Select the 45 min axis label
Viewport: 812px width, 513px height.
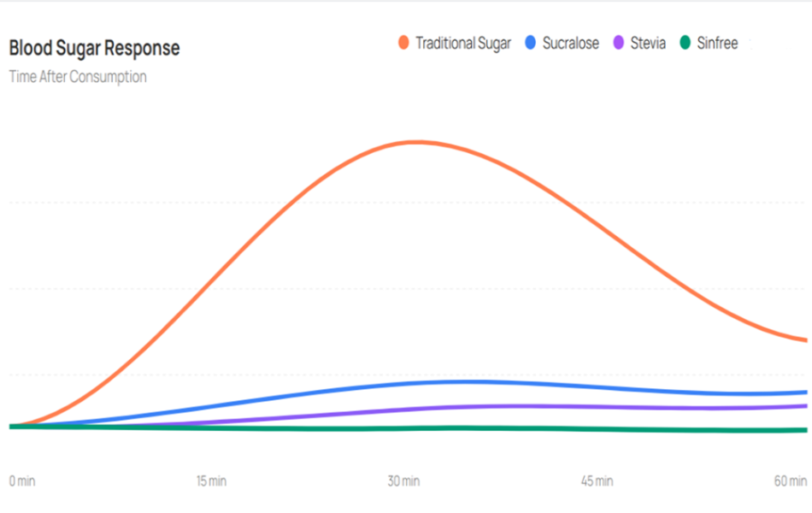pos(597,481)
